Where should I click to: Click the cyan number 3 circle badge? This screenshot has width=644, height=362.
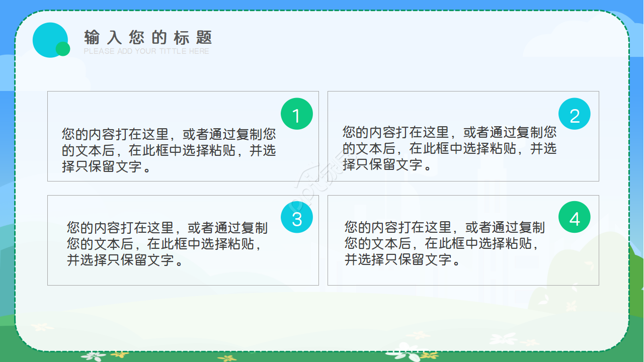tap(297, 217)
